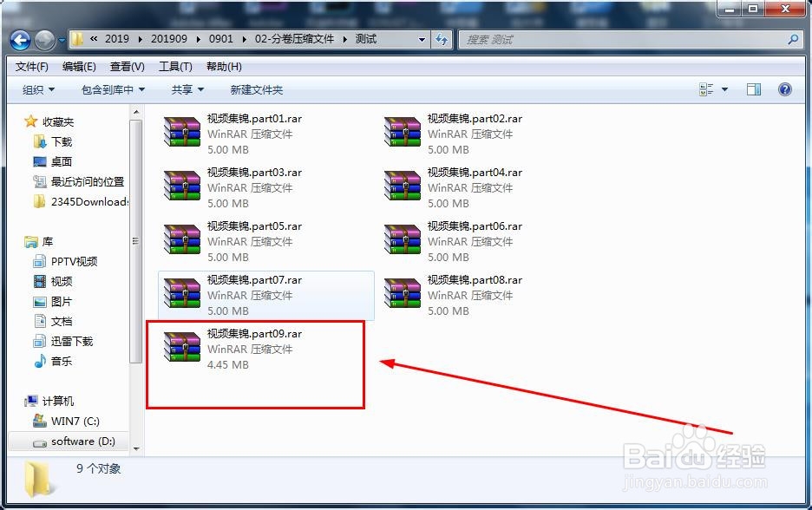The height and width of the screenshot is (510, 812).
Task: Select 计算机 in the navigation pane
Action: pyautogui.click(x=49, y=401)
